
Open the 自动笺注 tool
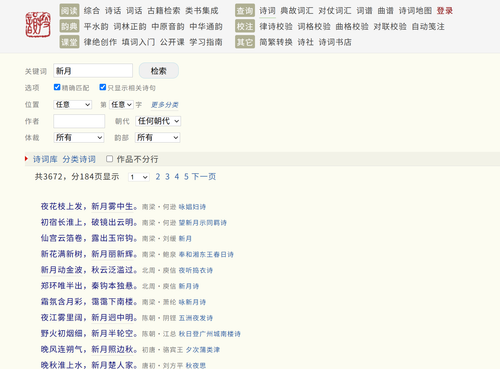tap(428, 26)
